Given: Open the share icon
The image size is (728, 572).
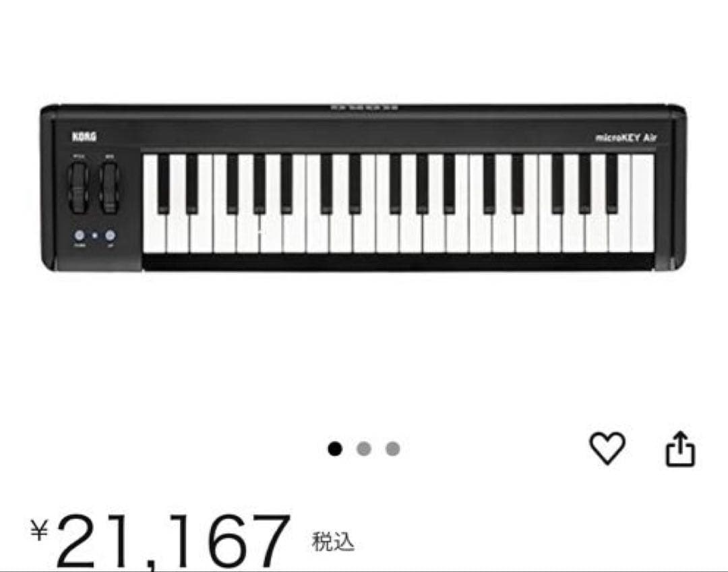Looking at the screenshot, I should pos(680,449).
